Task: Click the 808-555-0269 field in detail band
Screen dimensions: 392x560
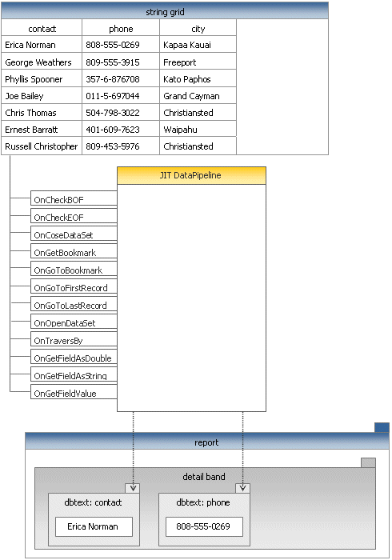Action: pyautogui.click(x=204, y=526)
